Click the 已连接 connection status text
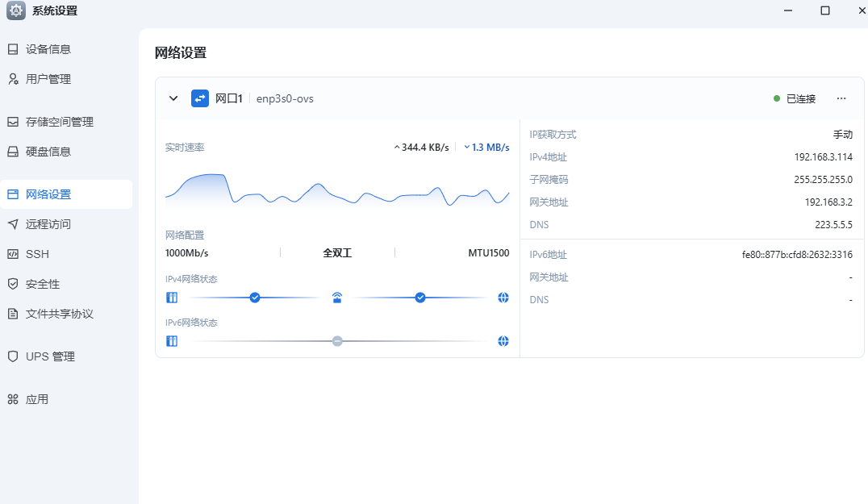The height and width of the screenshot is (504, 868). [801, 98]
